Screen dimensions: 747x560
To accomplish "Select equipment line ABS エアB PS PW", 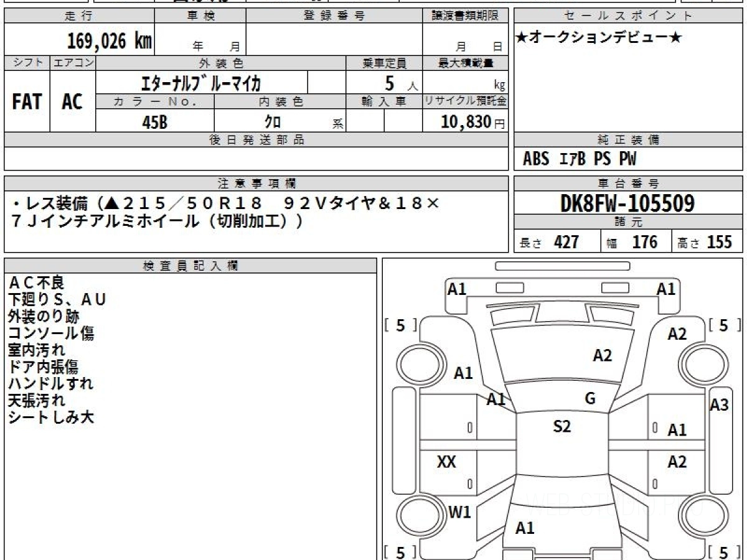I will [x=580, y=159].
